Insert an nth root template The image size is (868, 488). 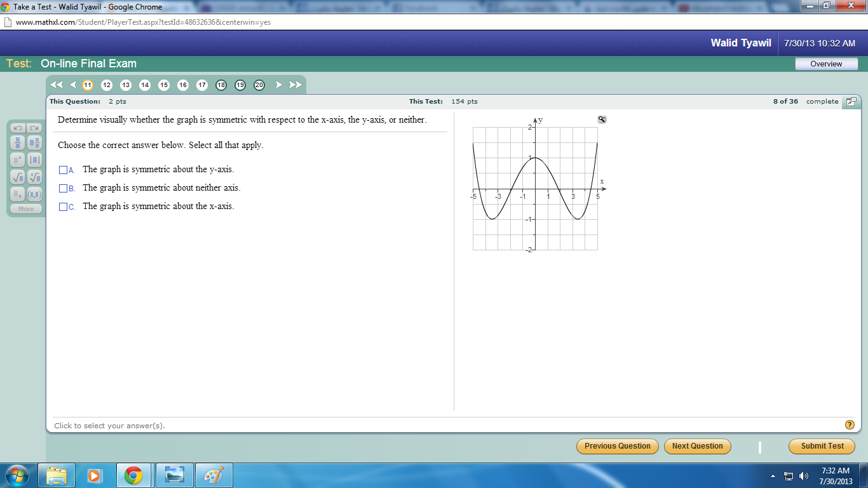coord(34,177)
